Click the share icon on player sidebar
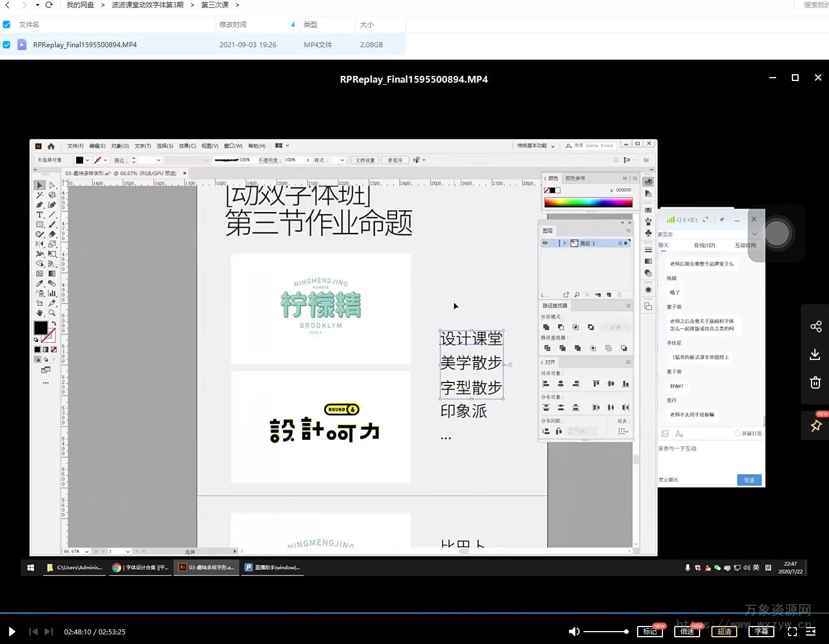This screenshot has height=644, width=829. (x=815, y=327)
